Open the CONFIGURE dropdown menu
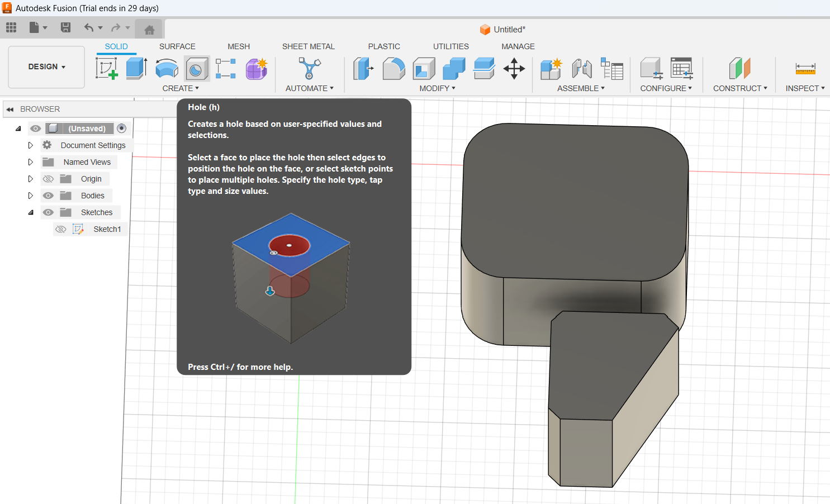The image size is (830, 504). 666,88
